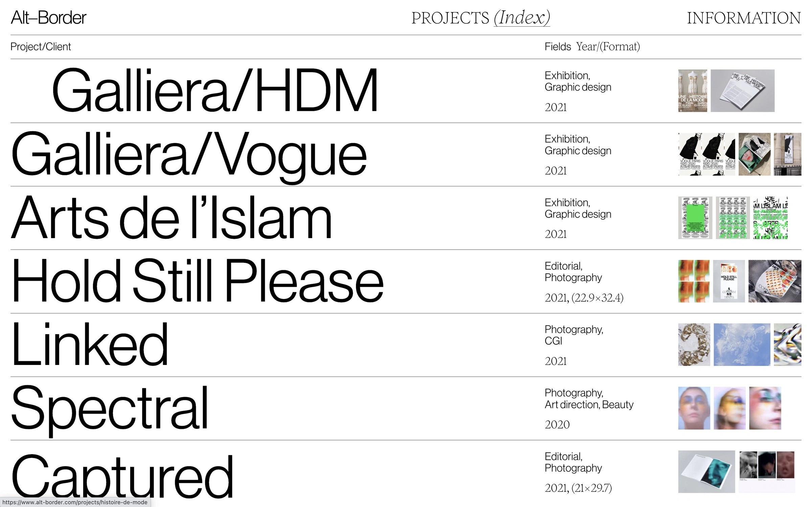This screenshot has height=507, width=812.
Task: Click the open magazine Captured thumbnail
Action: coord(706,471)
